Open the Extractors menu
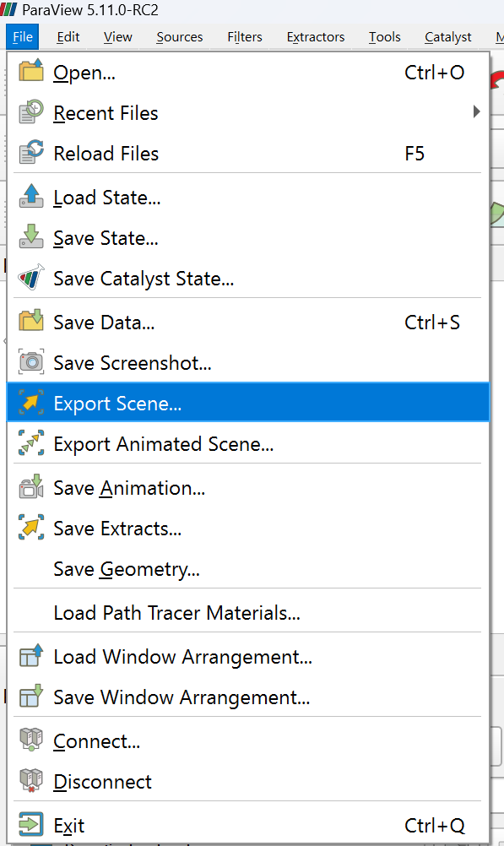The height and width of the screenshot is (846, 504). (315, 36)
